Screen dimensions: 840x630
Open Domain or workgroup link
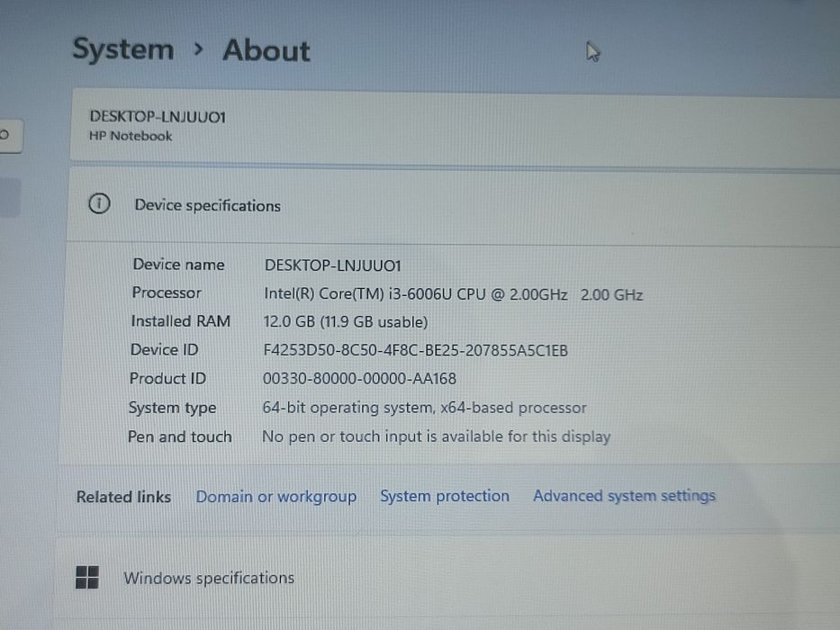[x=275, y=497]
